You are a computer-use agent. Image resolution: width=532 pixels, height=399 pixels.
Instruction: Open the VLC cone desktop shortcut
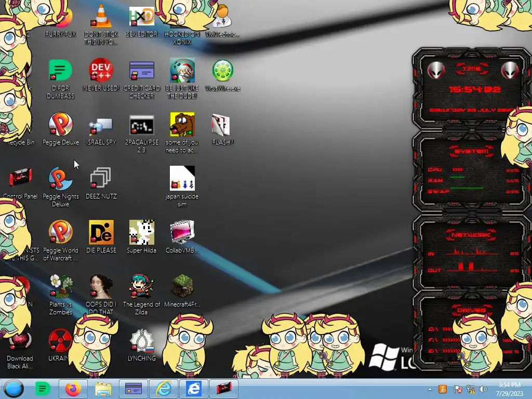101,16
